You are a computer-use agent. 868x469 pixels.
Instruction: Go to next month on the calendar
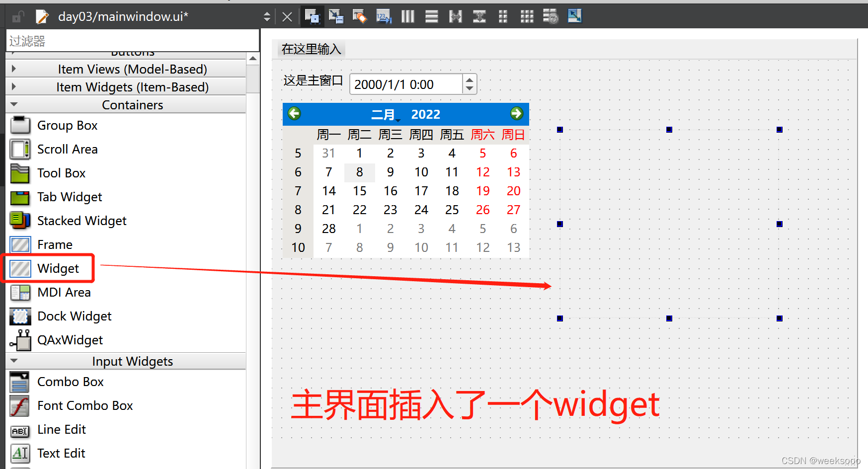(x=517, y=114)
